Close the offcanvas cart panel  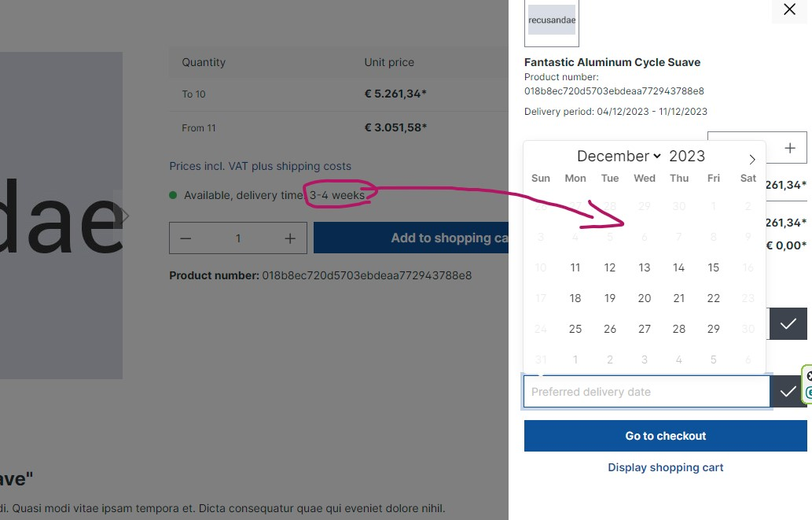pyautogui.click(x=789, y=10)
